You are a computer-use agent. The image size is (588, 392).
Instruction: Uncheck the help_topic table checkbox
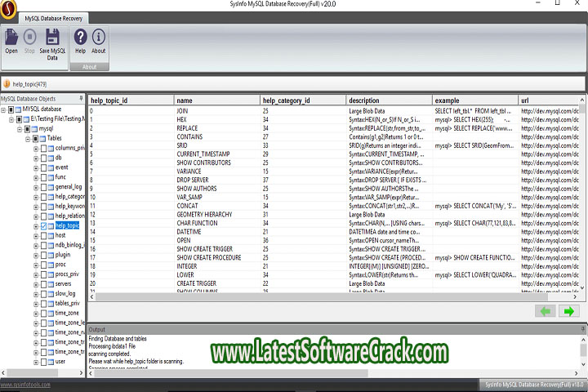[43, 226]
